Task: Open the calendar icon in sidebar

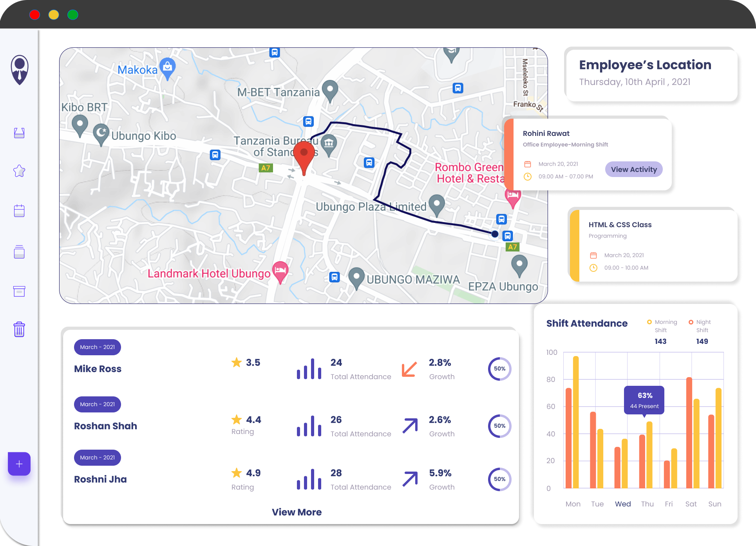Action: pos(19,211)
